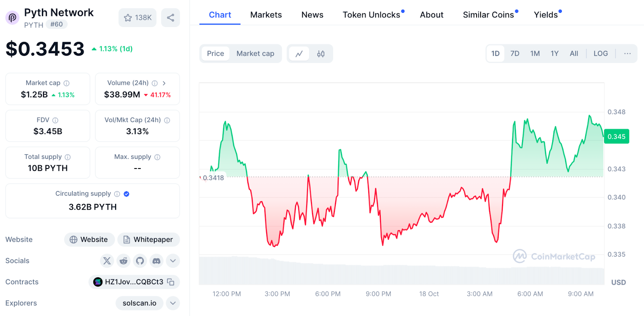This screenshot has width=644, height=316.
Task: Show Volume (24h) info icon
Action: click(155, 83)
